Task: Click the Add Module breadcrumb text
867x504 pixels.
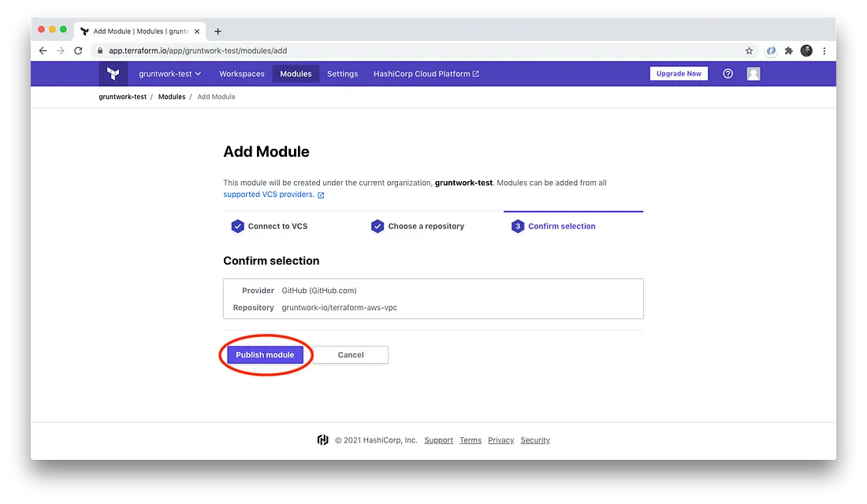Action: 216,97
